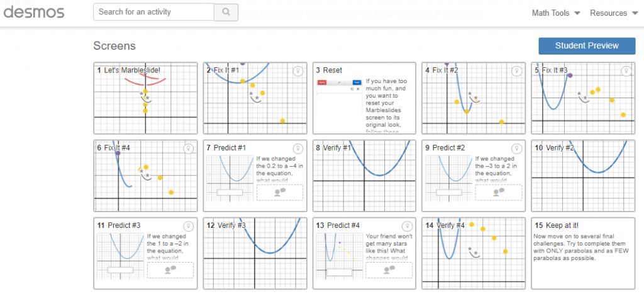Image resolution: width=644 pixels, height=294 pixels.
Task: Click the Desmos logo
Action: [x=34, y=12]
